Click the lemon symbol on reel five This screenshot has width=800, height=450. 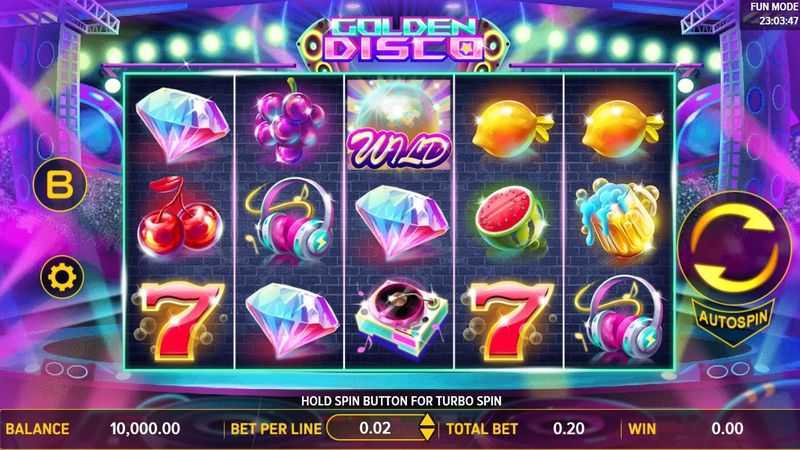click(x=620, y=128)
